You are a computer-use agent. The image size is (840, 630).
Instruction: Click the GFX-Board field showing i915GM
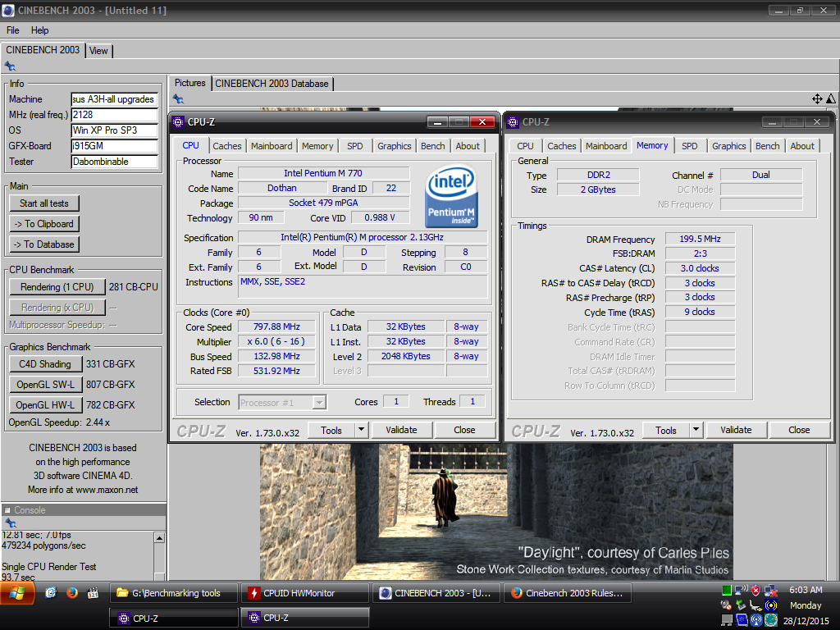tap(114, 146)
